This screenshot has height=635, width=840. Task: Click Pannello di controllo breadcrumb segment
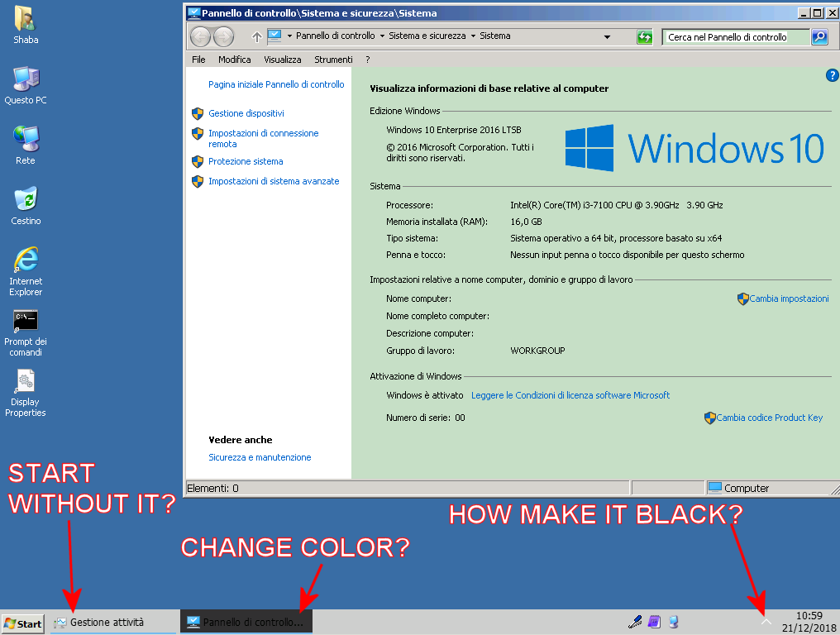pyautogui.click(x=336, y=36)
